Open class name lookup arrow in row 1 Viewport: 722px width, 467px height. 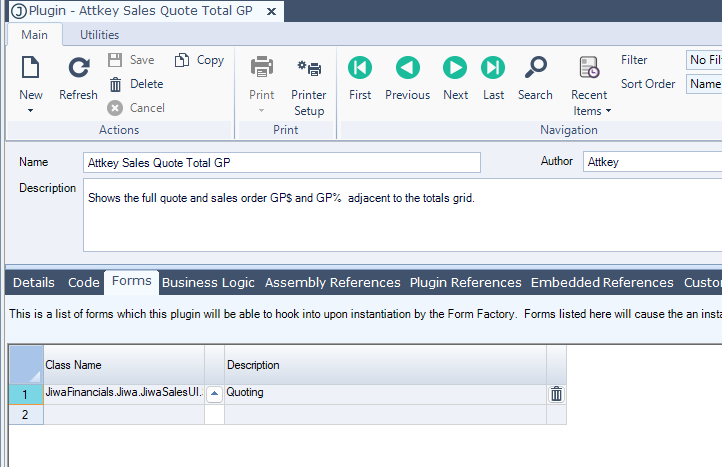click(214, 394)
